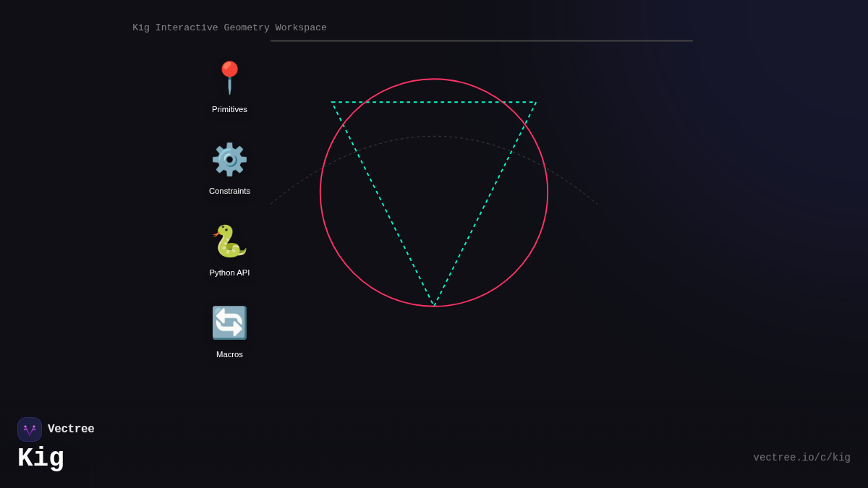Click the Constraints text label
Viewport: 868px width, 488px height.
coord(229,191)
